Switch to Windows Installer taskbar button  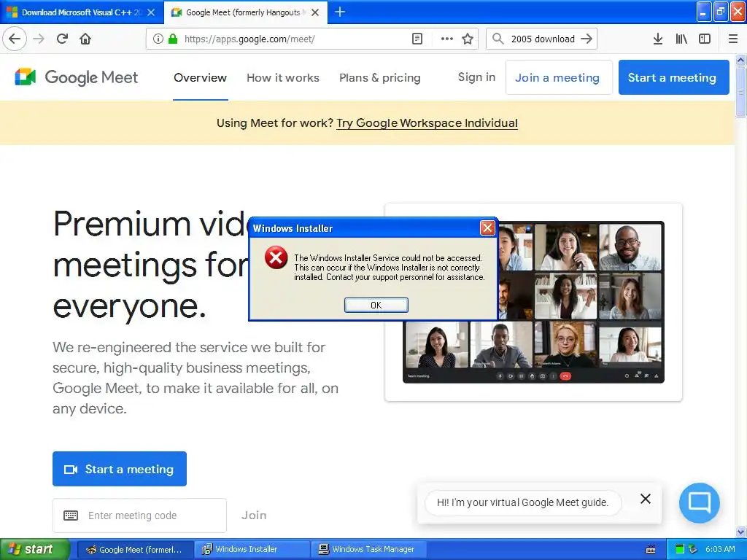(252, 550)
